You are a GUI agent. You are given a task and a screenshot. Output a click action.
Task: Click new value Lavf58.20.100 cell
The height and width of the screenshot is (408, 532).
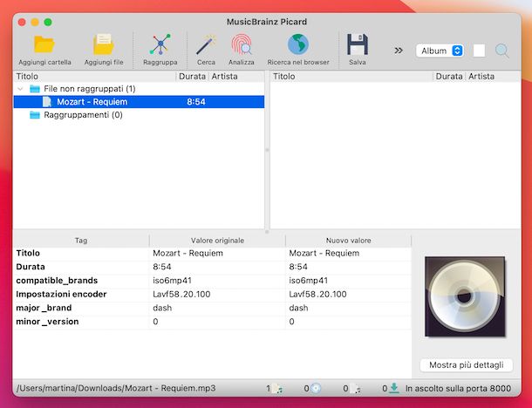pyautogui.click(x=348, y=294)
